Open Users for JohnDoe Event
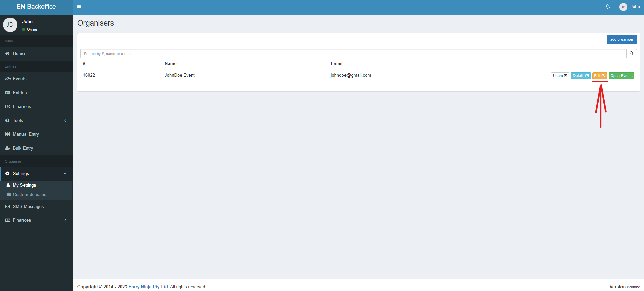 click(560, 76)
